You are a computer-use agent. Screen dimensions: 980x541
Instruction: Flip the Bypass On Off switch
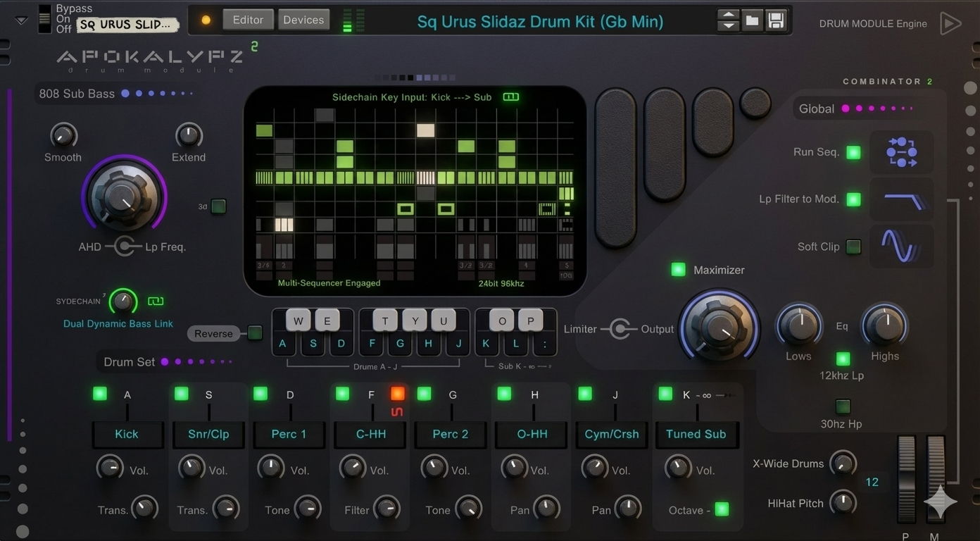point(45,19)
